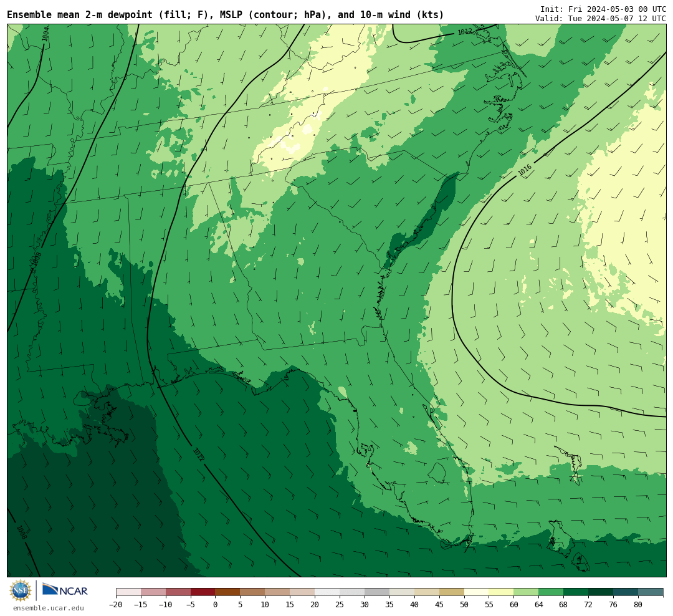Viewport: 673px width, 616px height.
Task: Click the 1012 contour label near Chesapeake Bay
Action: click(x=465, y=32)
